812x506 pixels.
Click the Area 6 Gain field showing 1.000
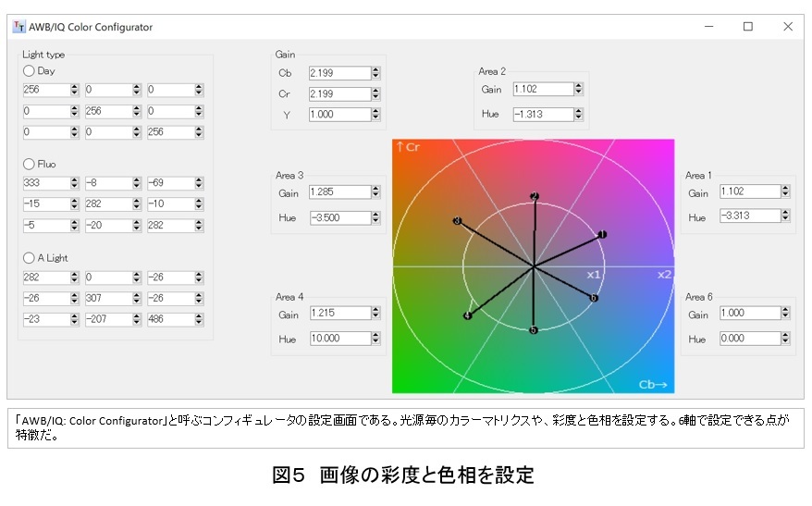749,314
